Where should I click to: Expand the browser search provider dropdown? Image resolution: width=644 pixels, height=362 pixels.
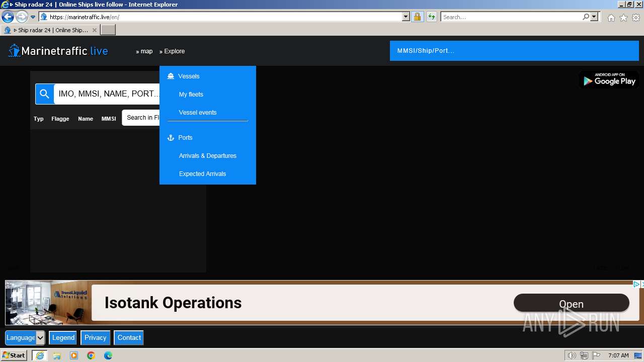click(594, 17)
